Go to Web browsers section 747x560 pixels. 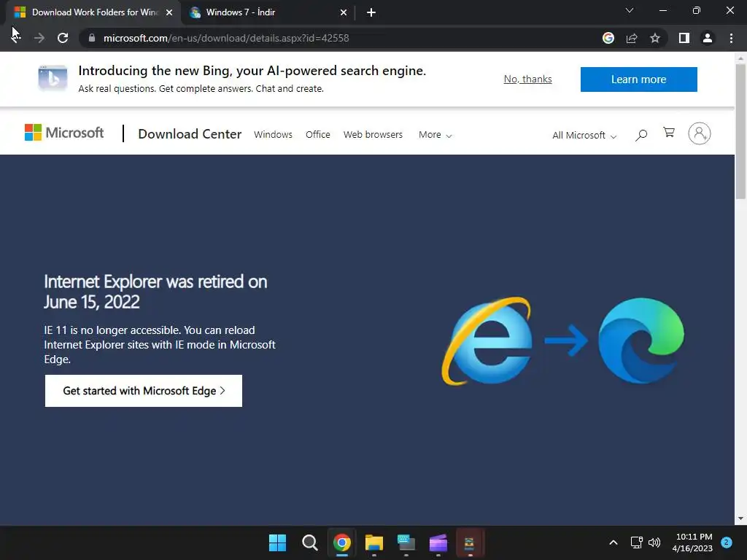373,135
